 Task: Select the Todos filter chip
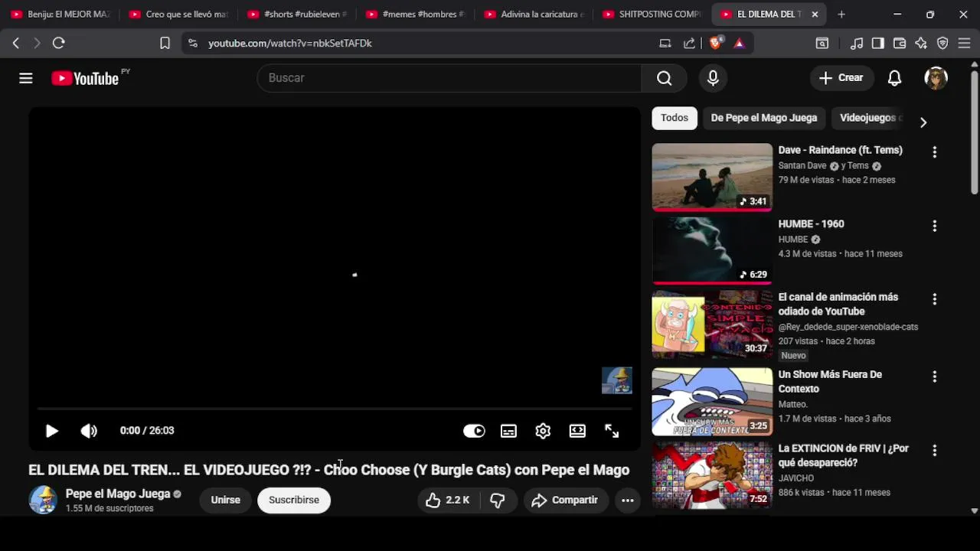675,118
